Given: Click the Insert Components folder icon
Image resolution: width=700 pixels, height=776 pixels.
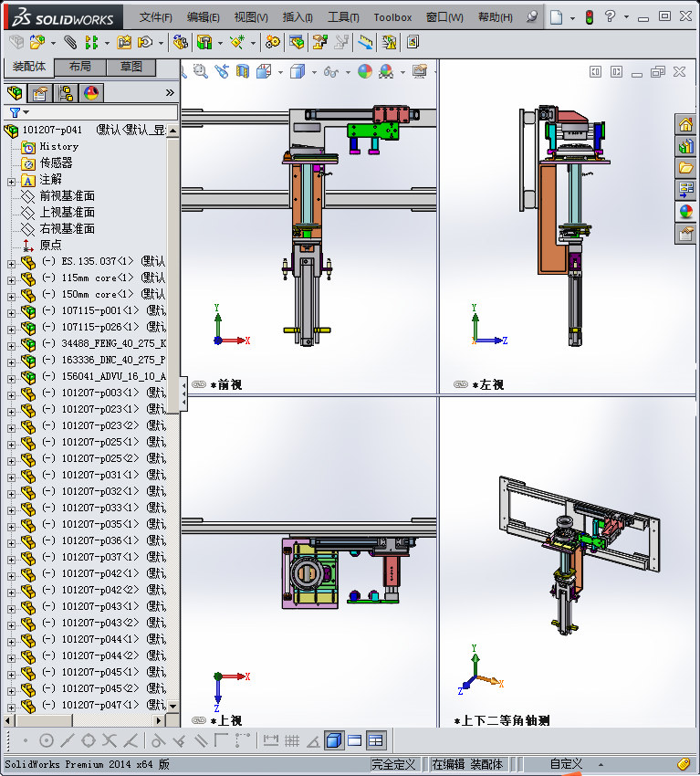Looking at the screenshot, I should tap(37, 43).
